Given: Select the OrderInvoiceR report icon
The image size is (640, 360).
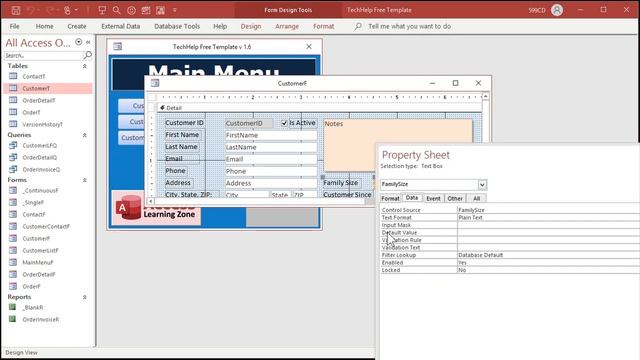Looking at the screenshot, I should (x=13, y=319).
